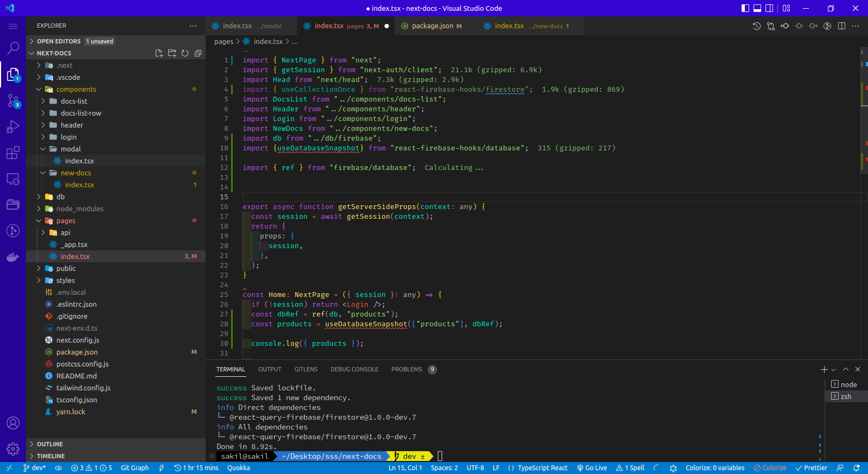Image resolution: width=868 pixels, height=474 pixels.
Task: Open the Docker whale activity icon
Action: tap(13, 257)
